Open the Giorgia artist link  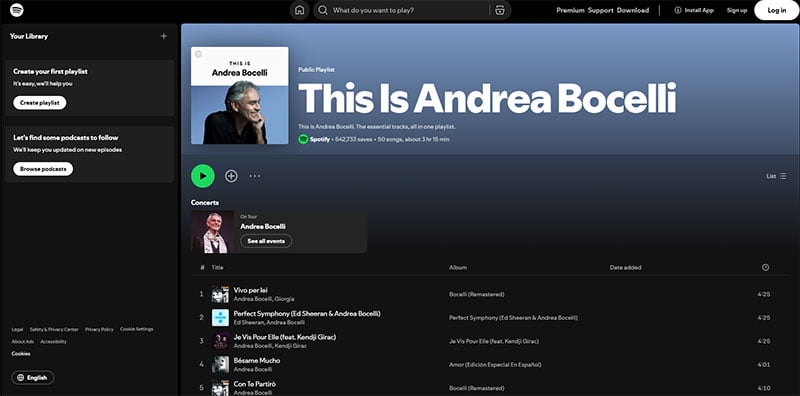[285, 299]
